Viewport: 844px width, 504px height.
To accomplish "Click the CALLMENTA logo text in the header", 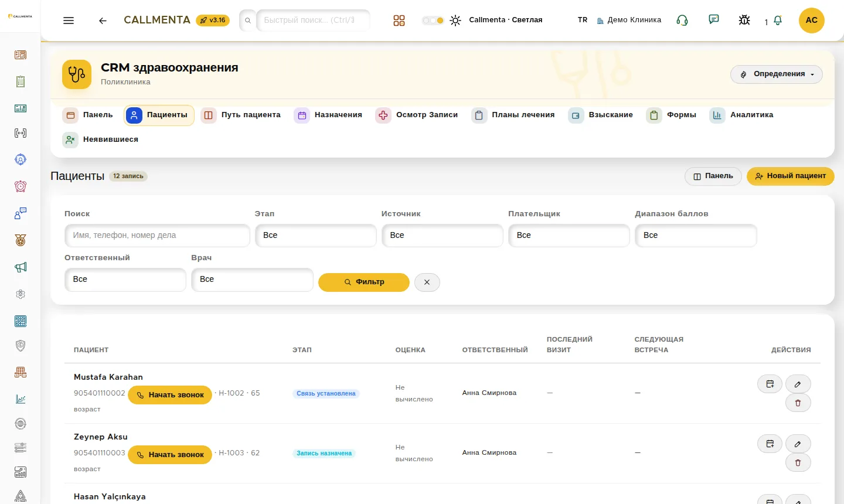I will coord(157,20).
